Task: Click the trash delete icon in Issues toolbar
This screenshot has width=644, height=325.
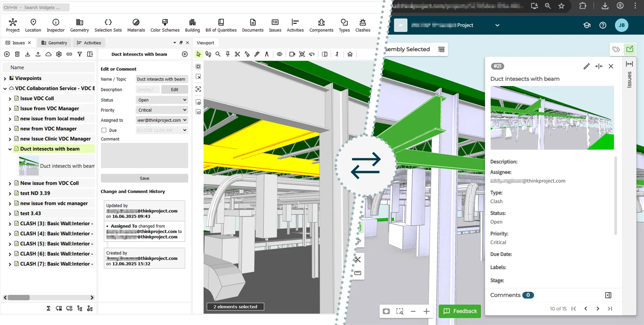Action: (17, 54)
